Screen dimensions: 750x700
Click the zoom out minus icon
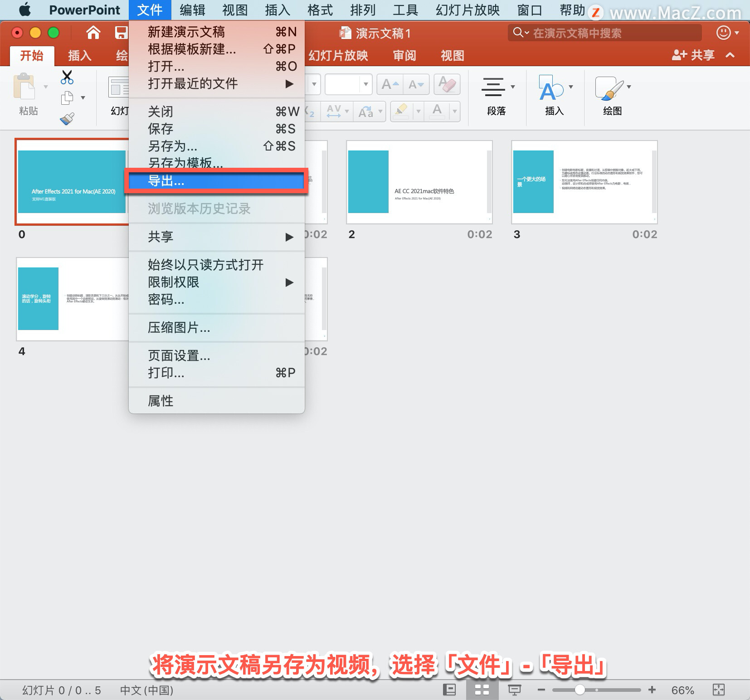pos(541,690)
